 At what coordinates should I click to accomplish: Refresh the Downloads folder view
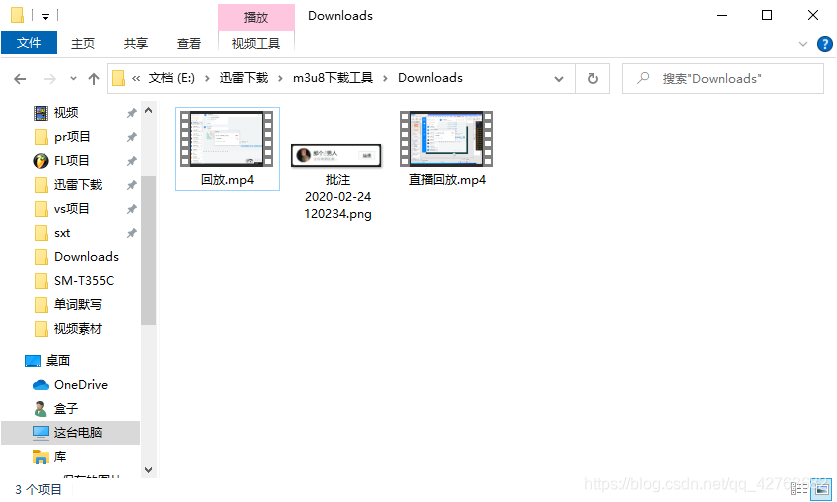point(593,79)
